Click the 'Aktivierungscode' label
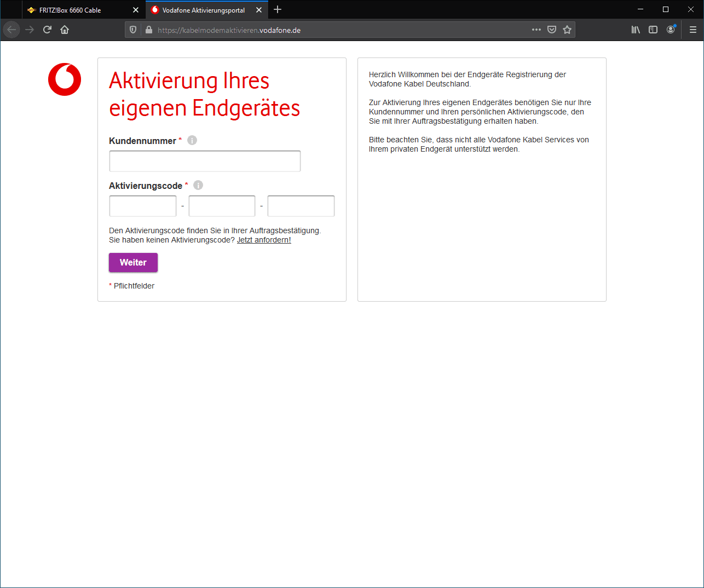Viewport: 704px width, 588px height. point(146,186)
